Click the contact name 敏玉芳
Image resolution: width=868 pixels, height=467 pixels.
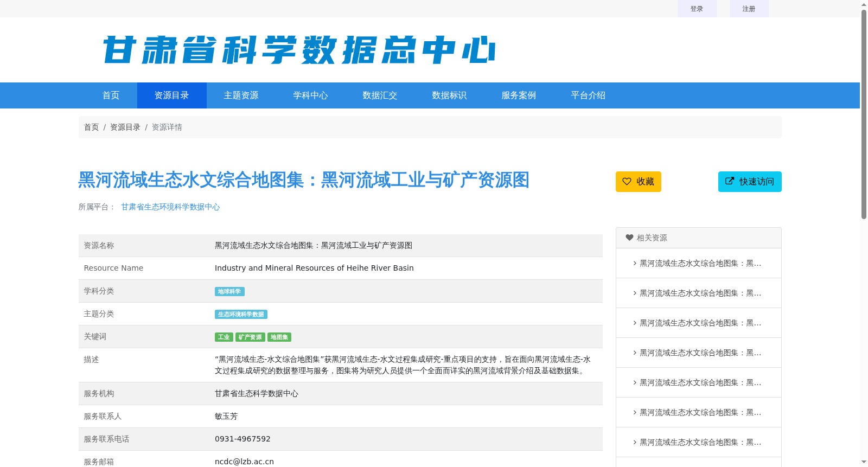tap(226, 416)
